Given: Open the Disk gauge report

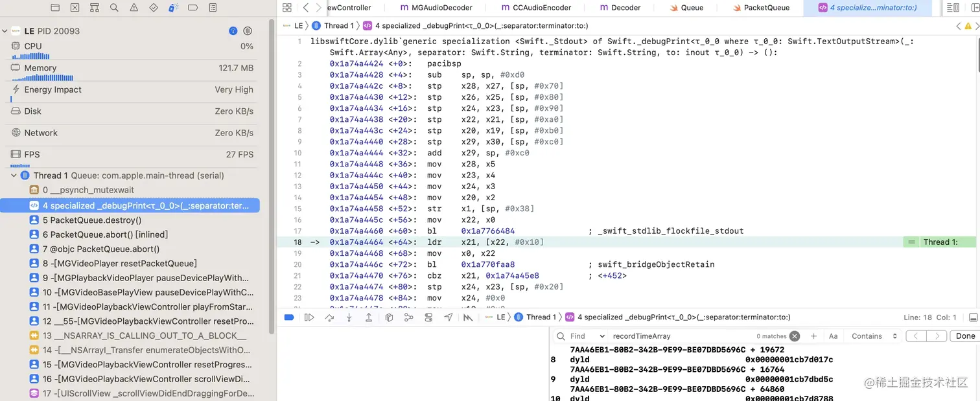Looking at the screenshot, I should point(132,111).
